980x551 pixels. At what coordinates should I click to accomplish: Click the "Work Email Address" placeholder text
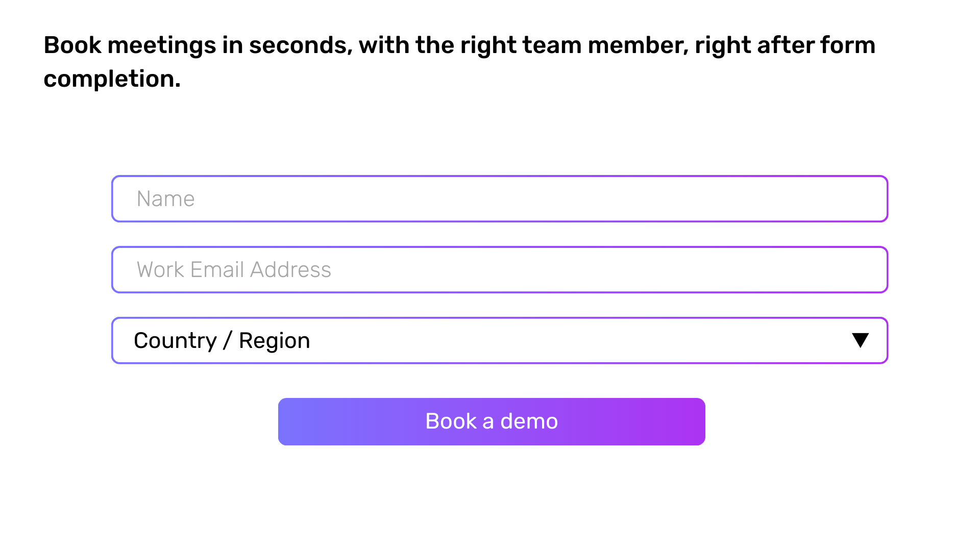click(x=234, y=269)
